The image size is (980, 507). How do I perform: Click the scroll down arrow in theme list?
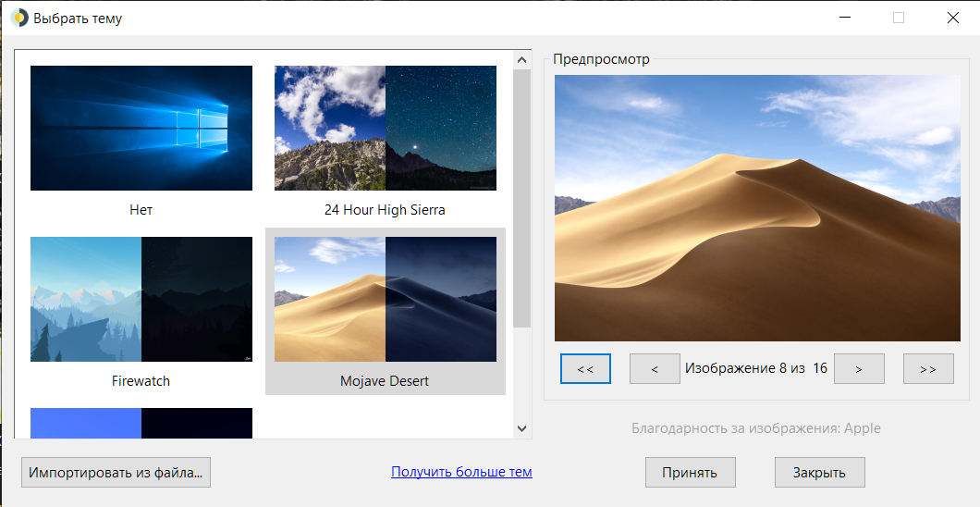click(521, 428)
